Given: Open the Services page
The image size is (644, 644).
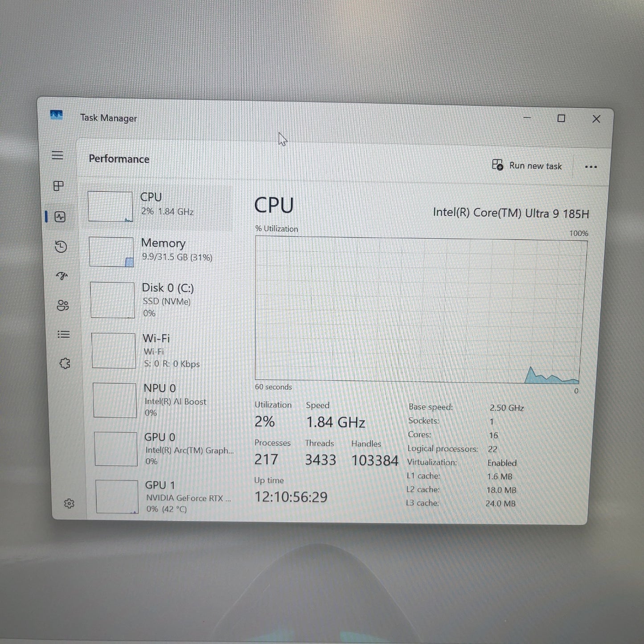Looking at the screenshot, I should [65, 364].
